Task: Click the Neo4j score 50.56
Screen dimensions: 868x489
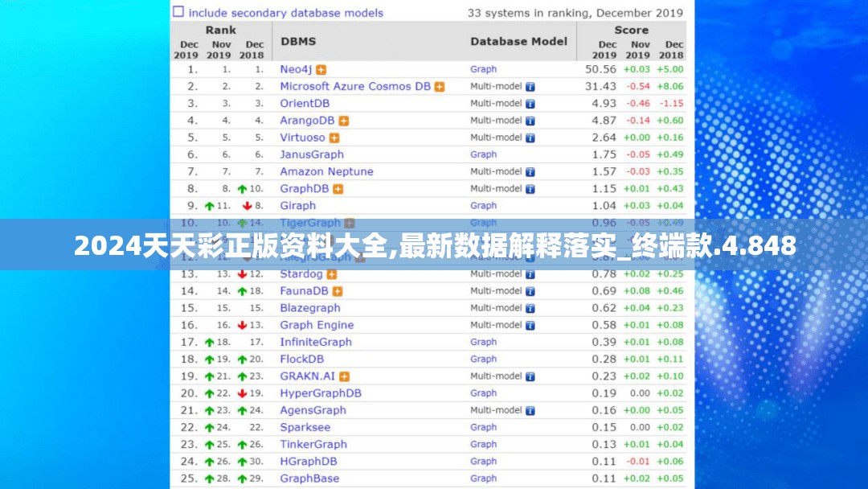Action: (x=600, y=69)
